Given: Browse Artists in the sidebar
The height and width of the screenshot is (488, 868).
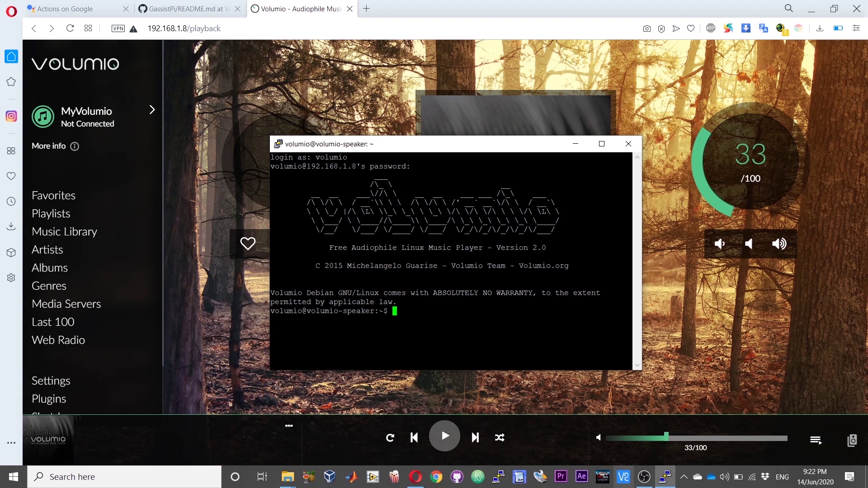Looking at the screenshot, I should (x=47, y=249).
